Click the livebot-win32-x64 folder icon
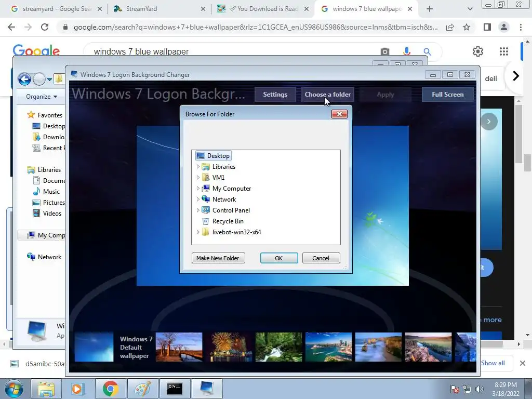 [x=206, y=232]
